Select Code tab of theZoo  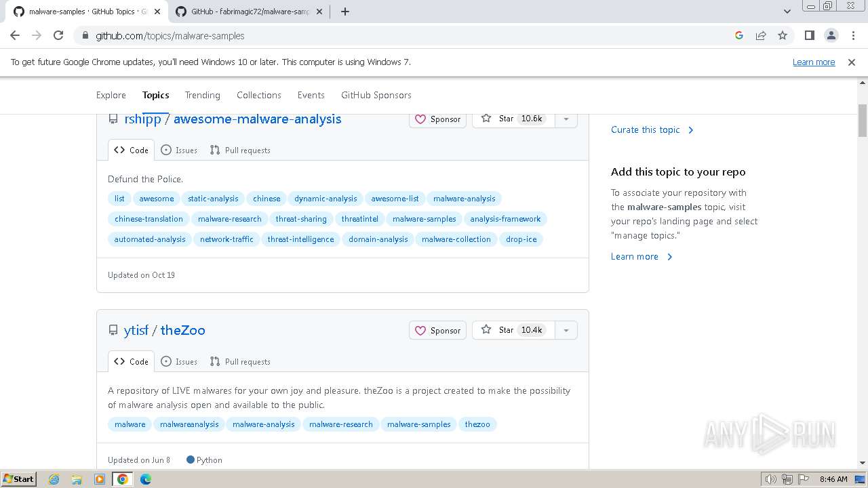pos(131,362)
